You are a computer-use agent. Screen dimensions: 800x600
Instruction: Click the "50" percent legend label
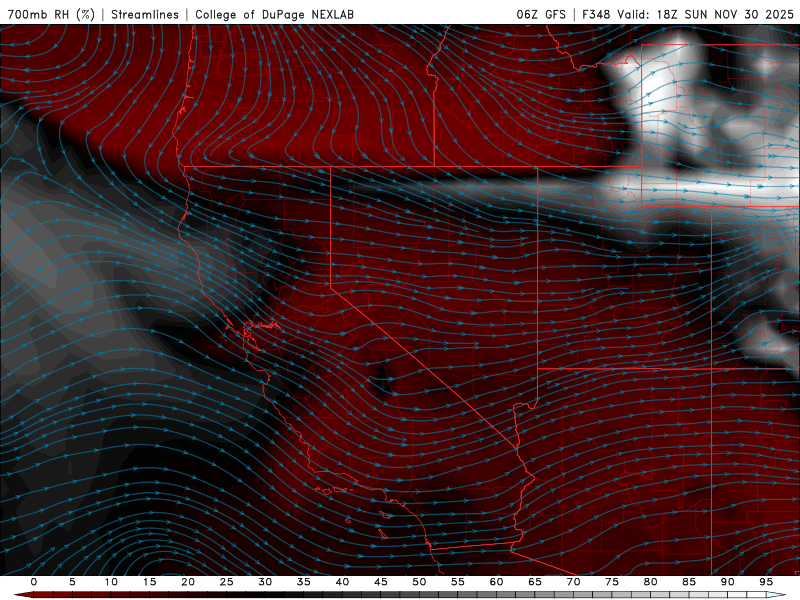pos(419,582)
